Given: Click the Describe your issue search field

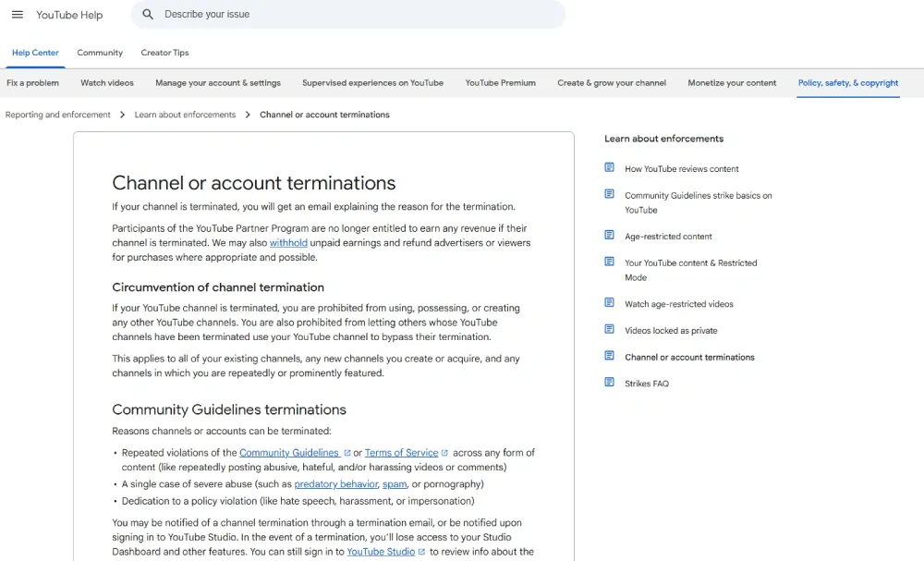Looking at the screenshot, I should pyautogui.click(x=347, y=14).
